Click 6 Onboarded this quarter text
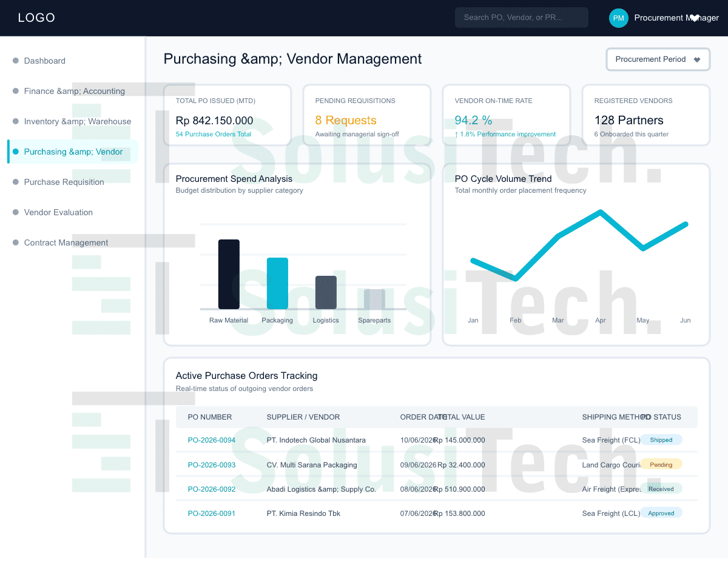 click(x=632, y=134)
